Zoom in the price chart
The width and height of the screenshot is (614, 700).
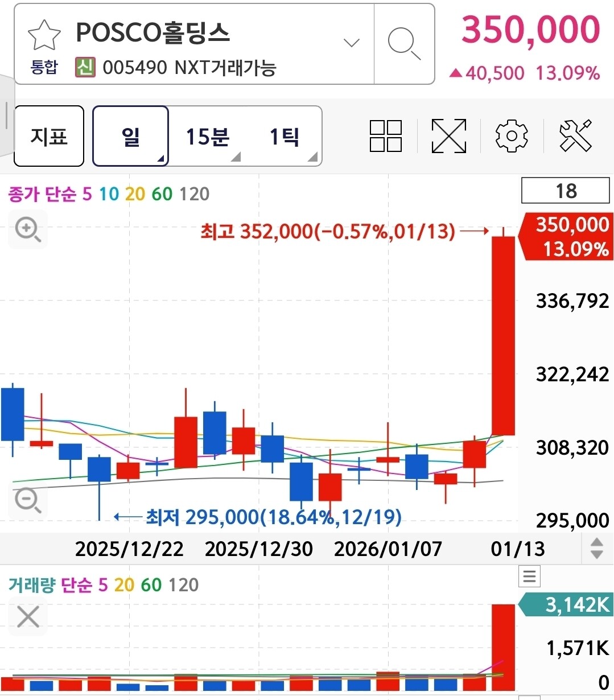coord(27,229)
